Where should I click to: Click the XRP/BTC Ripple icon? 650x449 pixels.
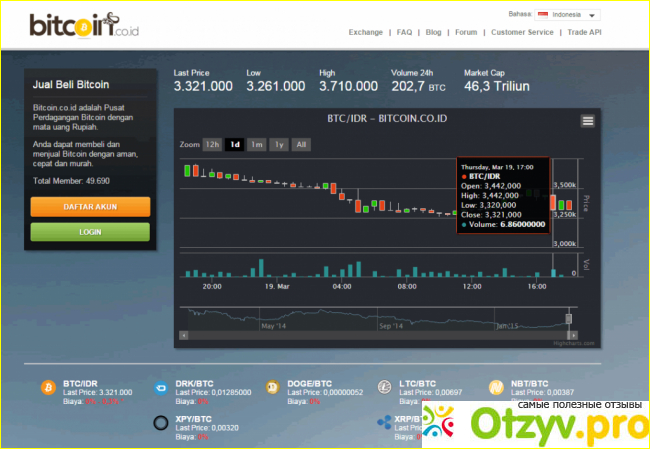point(386,423)
